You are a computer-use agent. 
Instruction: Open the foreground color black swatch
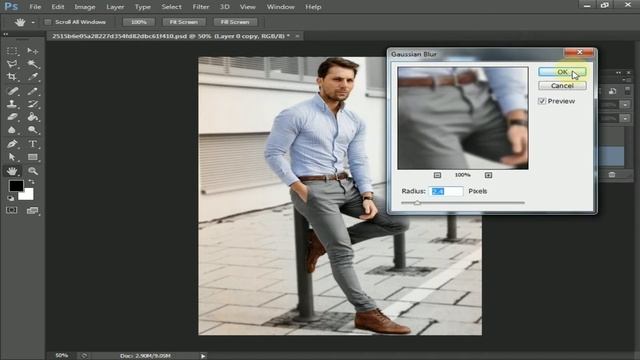click(16, 186)
